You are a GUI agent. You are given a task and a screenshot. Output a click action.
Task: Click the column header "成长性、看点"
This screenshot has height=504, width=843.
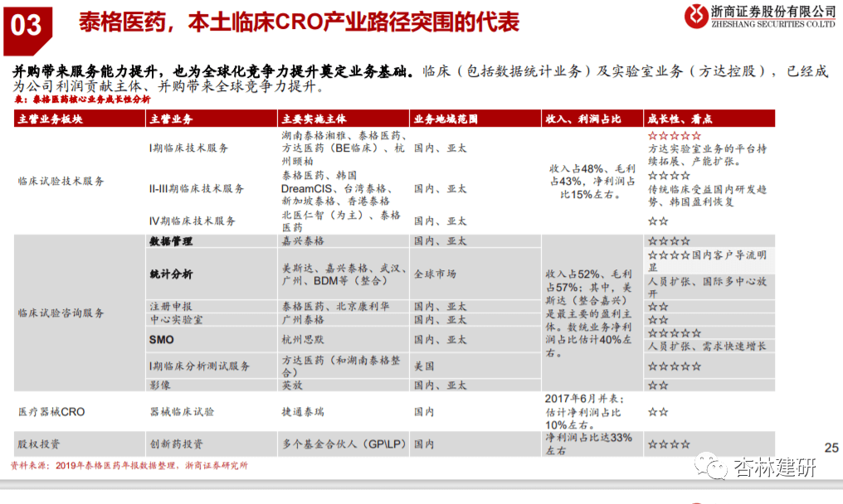click(680, 119)
